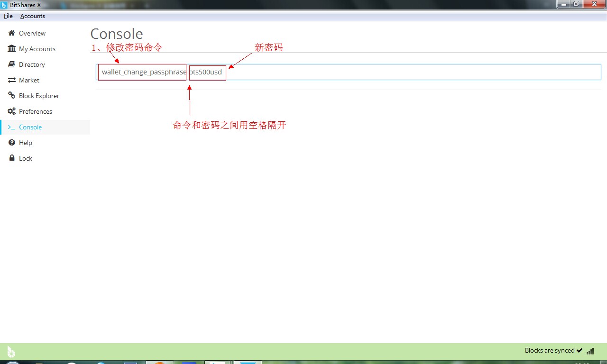Click the Directory book icon

(x=12, y=64)
